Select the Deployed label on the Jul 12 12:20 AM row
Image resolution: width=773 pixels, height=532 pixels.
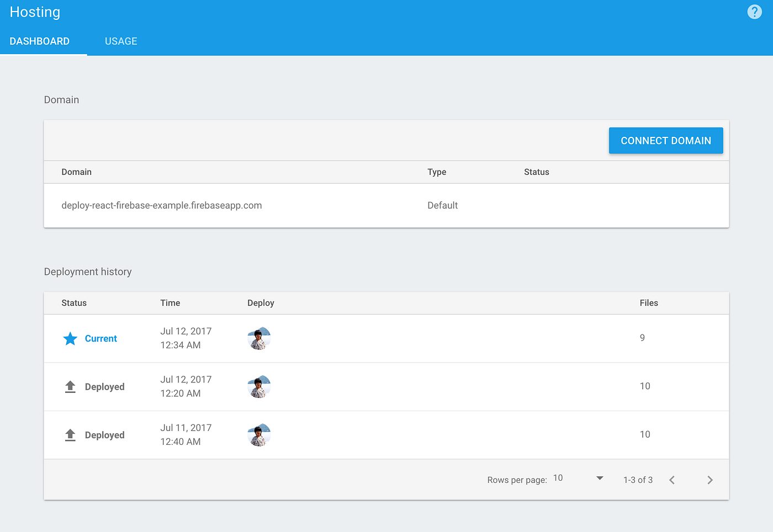[x=105, y=386]
